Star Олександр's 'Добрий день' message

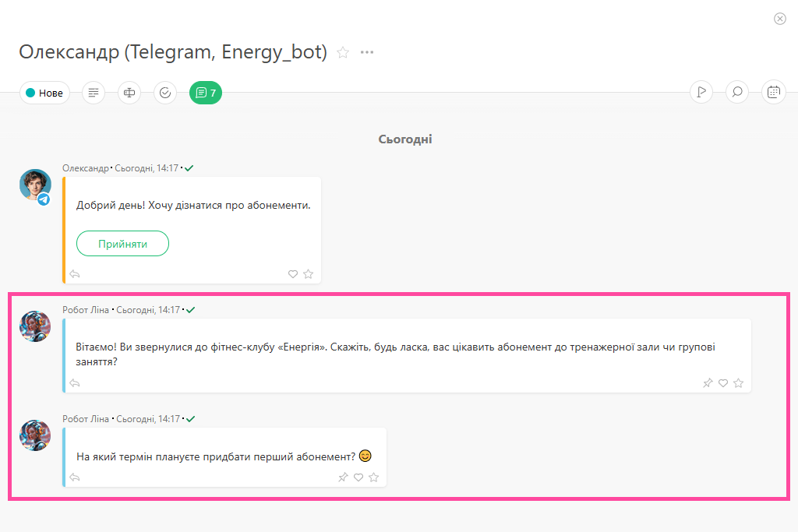coord(309,274)
